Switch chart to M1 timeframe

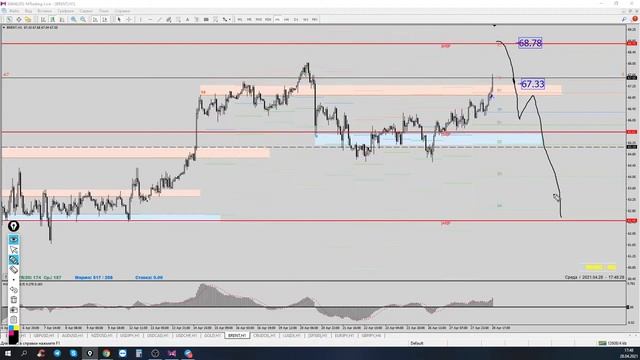click(240, 19)
